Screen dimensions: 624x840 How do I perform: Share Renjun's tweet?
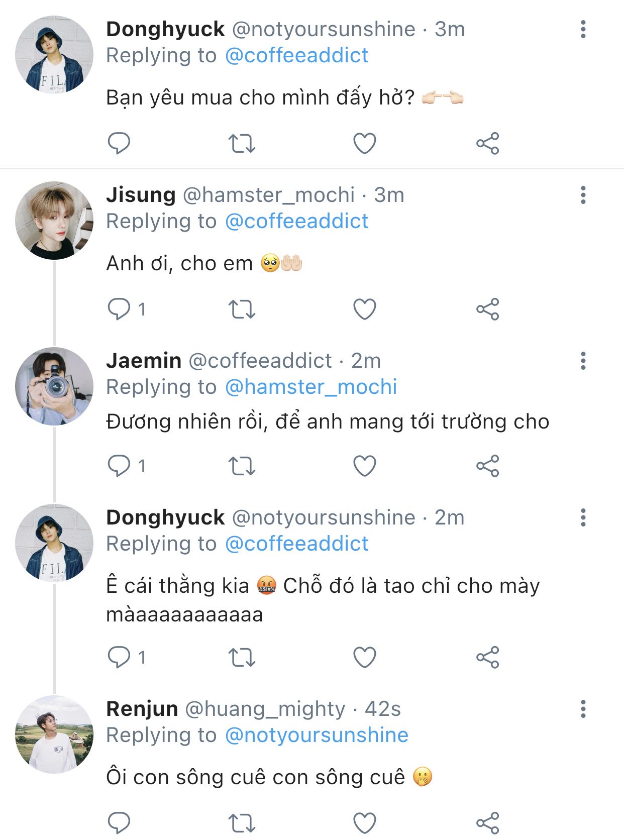pyautogui.click(x=487, y=823)
